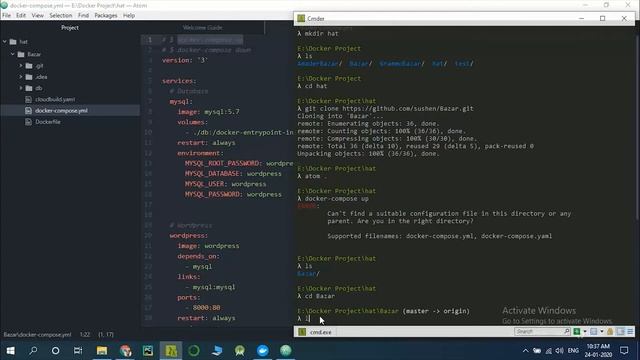640x360 pixels.
Task: Click the db folder icon
Action: click(x=29, y=88)
